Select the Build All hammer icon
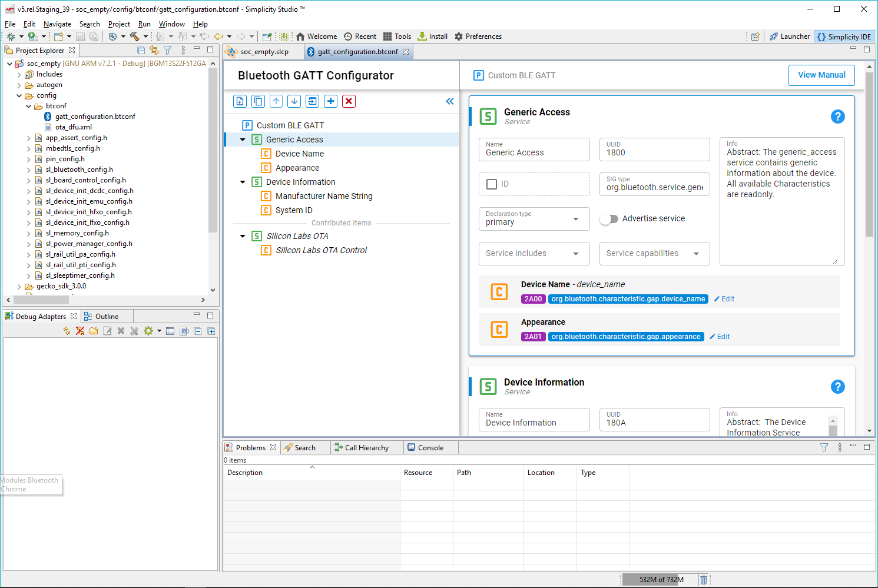The image size is (878, 588). point(135,36)
